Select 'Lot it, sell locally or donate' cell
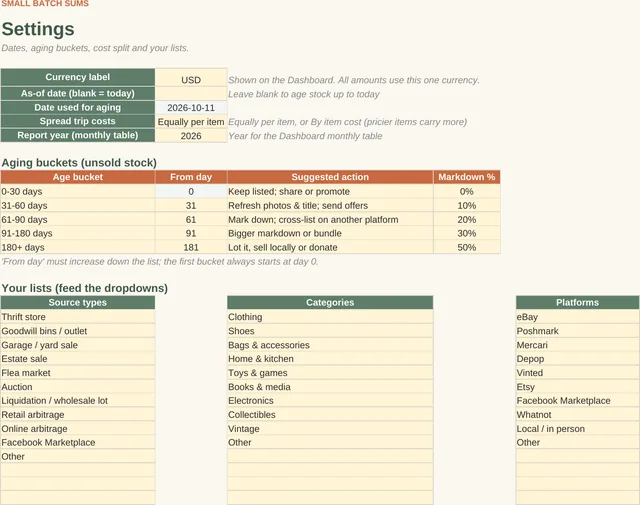This screenshot has width=640, height=505. click(x=330, y=247)
